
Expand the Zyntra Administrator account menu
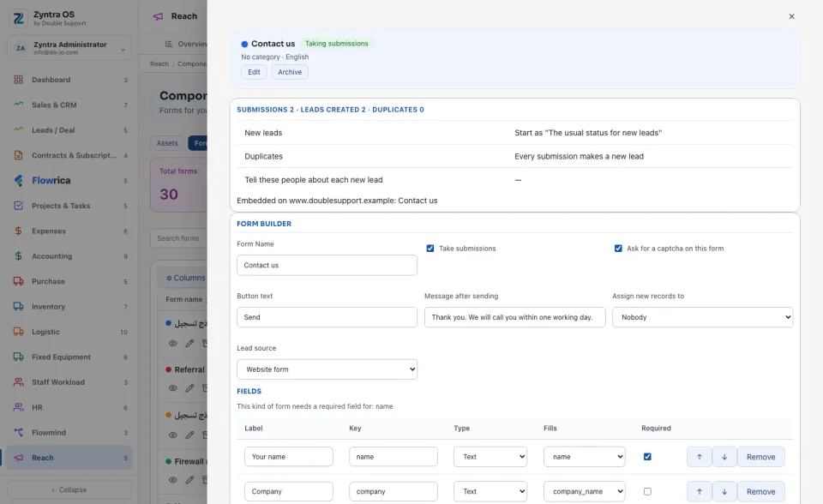point(69,48)
